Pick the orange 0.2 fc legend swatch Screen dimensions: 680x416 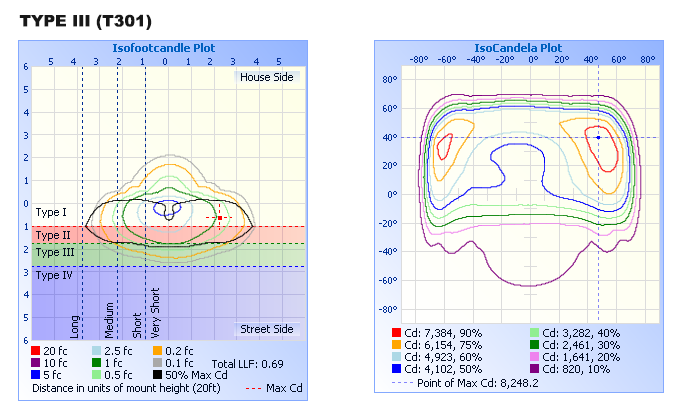coord(158,351)
